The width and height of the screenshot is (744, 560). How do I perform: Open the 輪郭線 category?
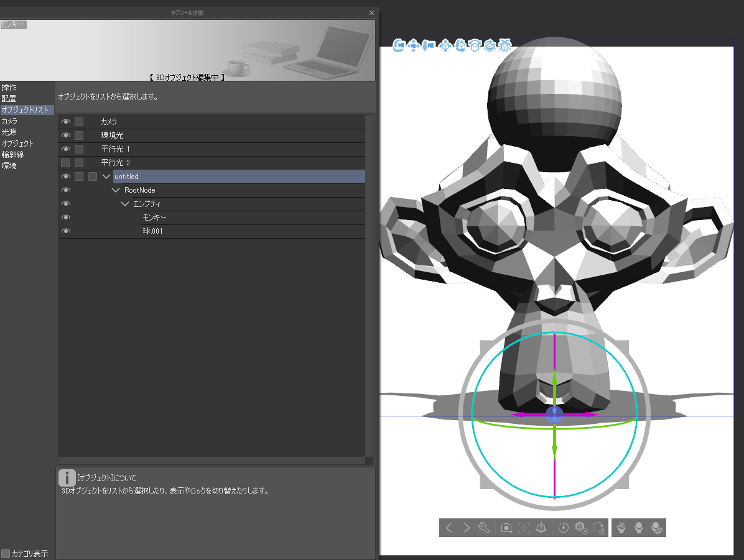pos(13,155)
